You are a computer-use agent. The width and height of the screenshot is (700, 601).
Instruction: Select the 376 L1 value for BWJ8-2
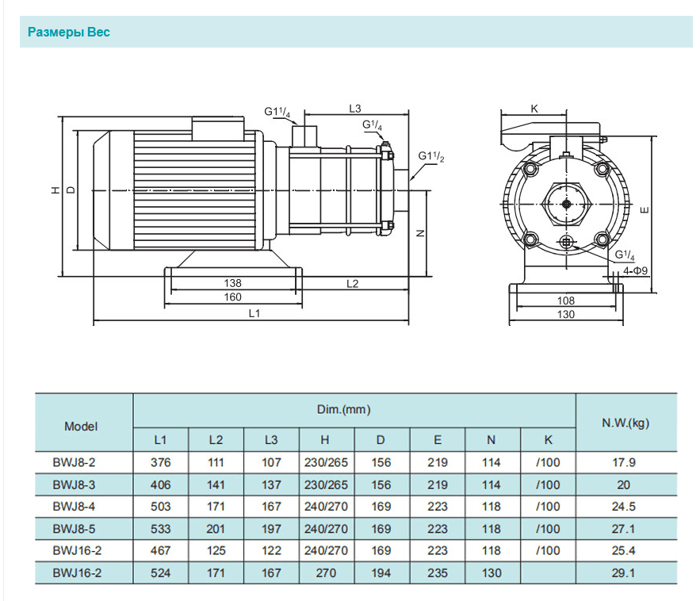point(160,462)
